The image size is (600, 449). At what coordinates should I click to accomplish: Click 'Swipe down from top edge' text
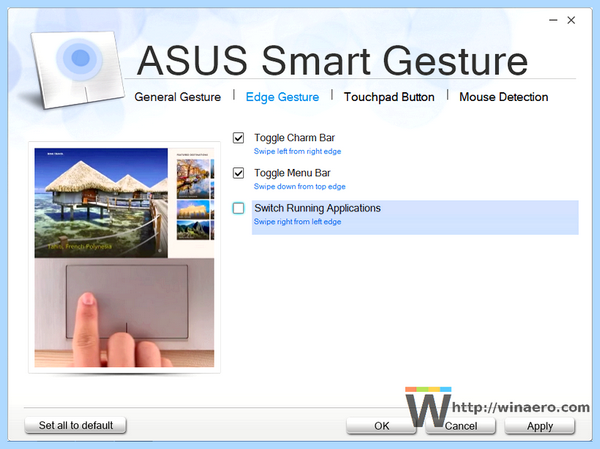coord(300,187)
